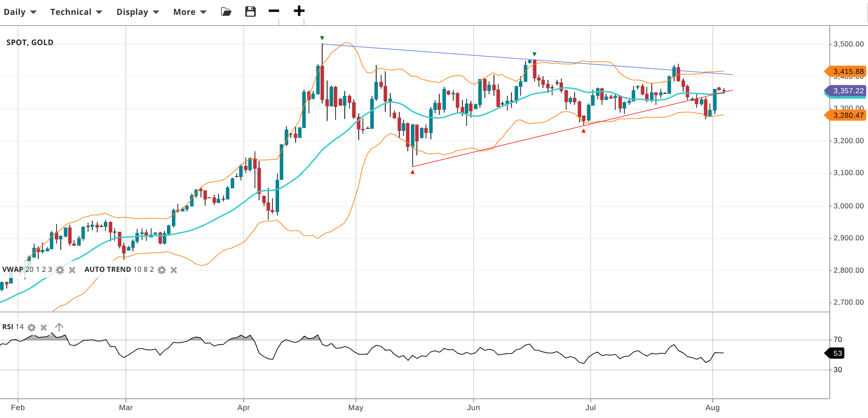Screen dimensions: 868x418
Task: Click the 3,357.22 current price tag
Action: [x=847, y=91]
